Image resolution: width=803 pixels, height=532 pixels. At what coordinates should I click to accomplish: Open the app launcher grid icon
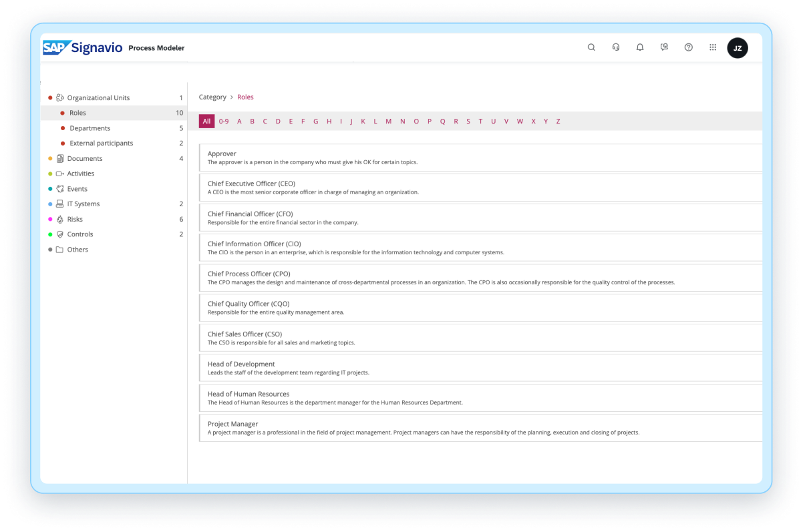point(713,47)
